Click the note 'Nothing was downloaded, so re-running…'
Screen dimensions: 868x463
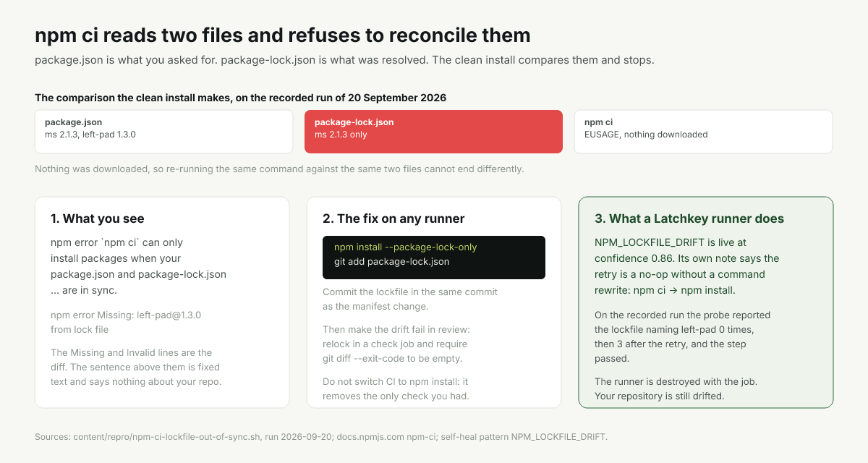[x=279, y=169]
